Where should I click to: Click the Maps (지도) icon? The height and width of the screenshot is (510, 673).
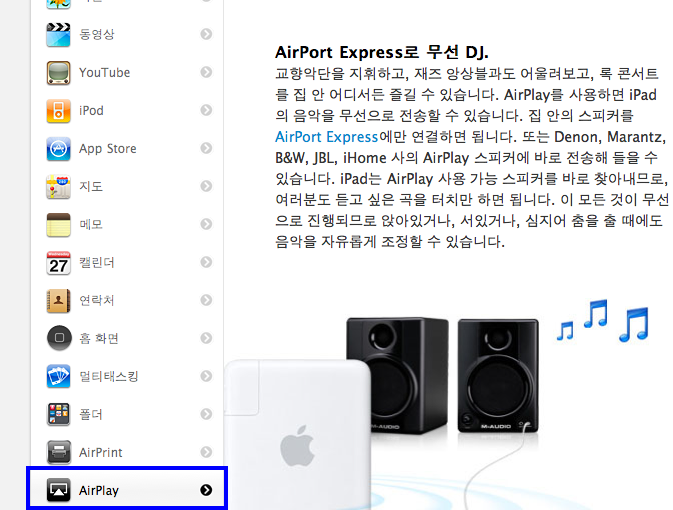pyautogui.click(x=58, y=186)
